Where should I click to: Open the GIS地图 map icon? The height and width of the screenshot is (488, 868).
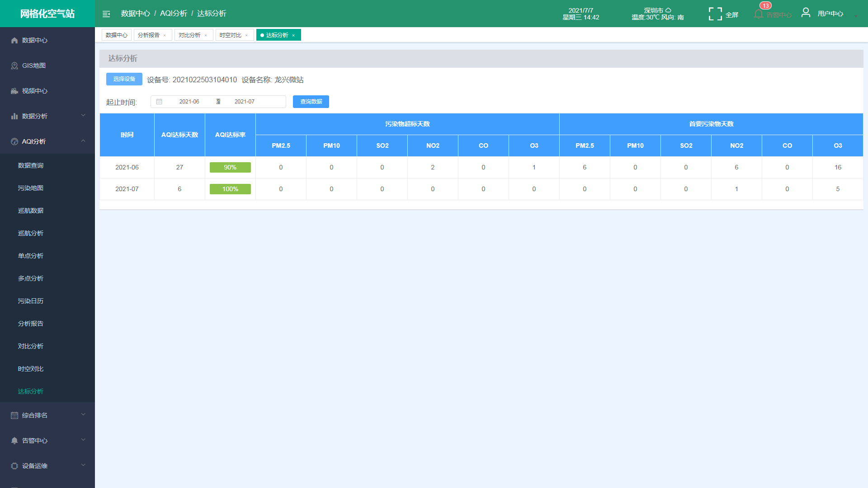pyautogui.click(x=14, y=66)
